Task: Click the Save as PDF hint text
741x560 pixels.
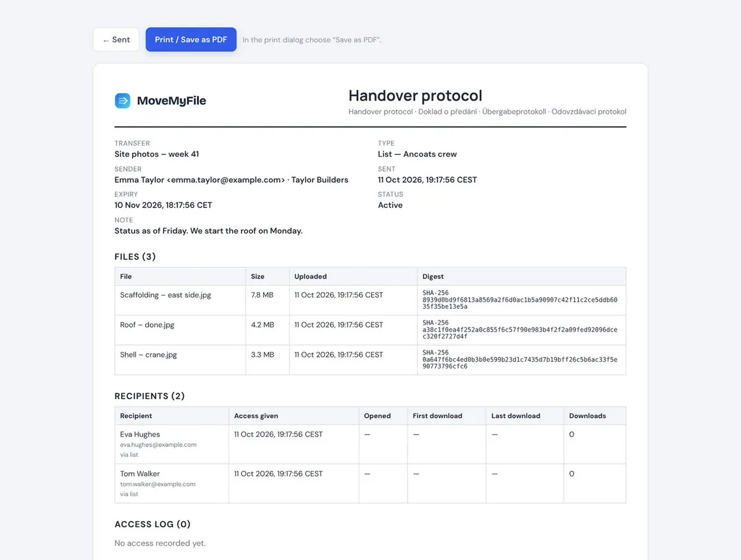Action: 312,40
